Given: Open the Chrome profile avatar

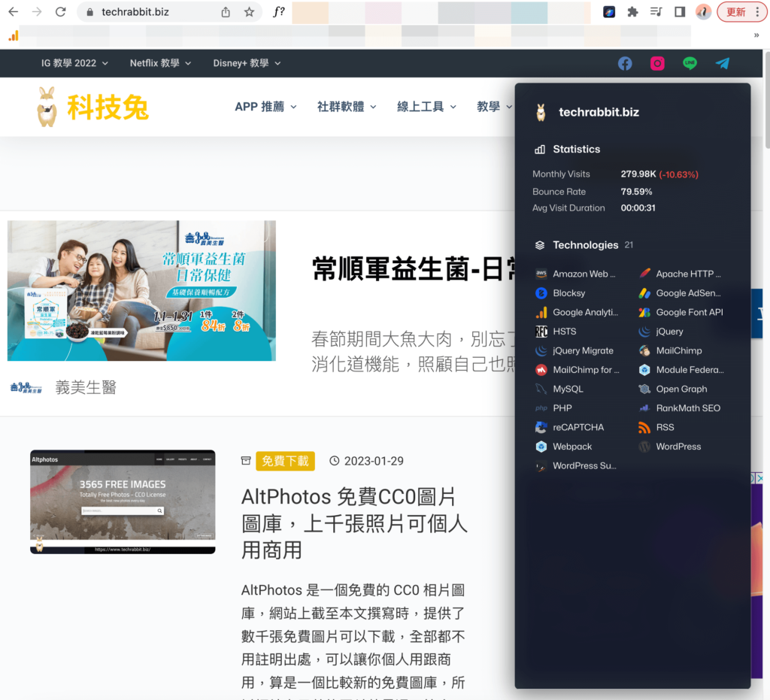Looking at the screenshot, I should [703, 12].
